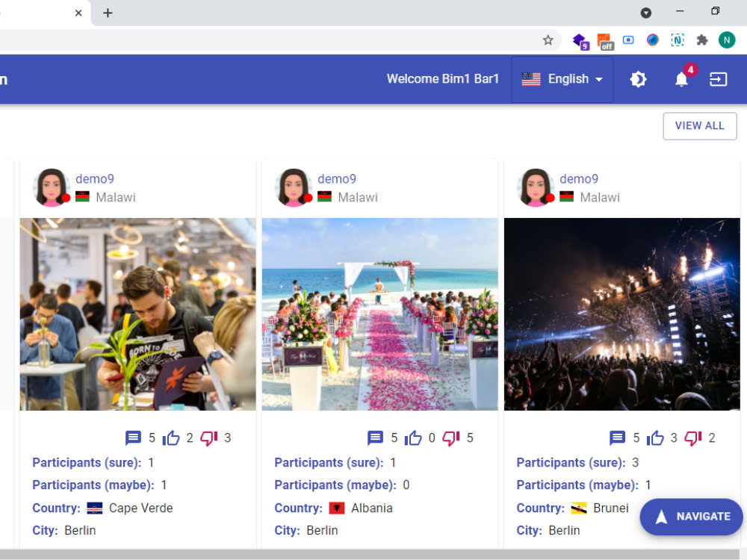Click the Brunei country flag
This screenshot has height=560, width=747.
[x=579, y=508]
